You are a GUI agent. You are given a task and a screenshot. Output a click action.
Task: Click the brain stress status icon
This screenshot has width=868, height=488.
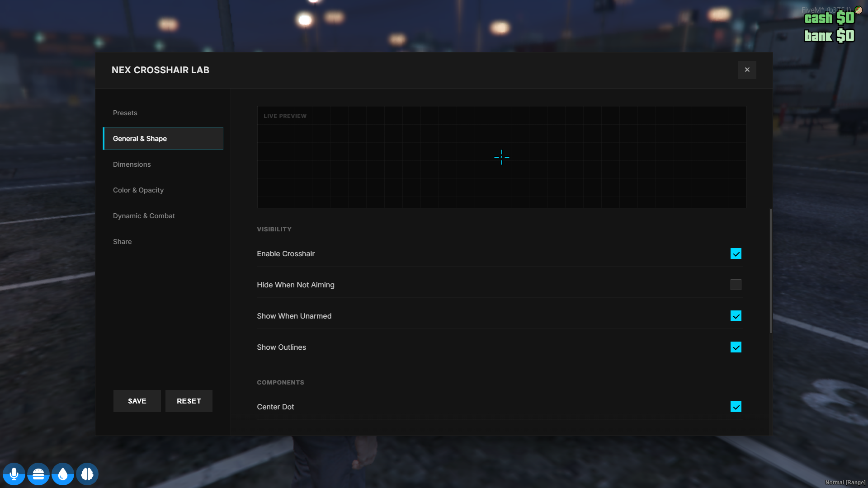[x=87, y=474]
